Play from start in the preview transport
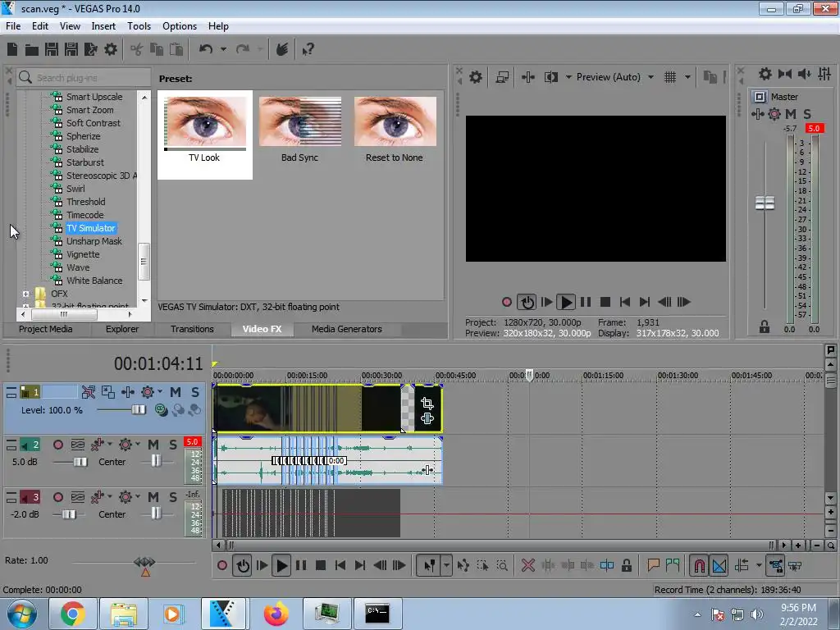The height and width of the screenshot is (630, 840). (546, 302)
